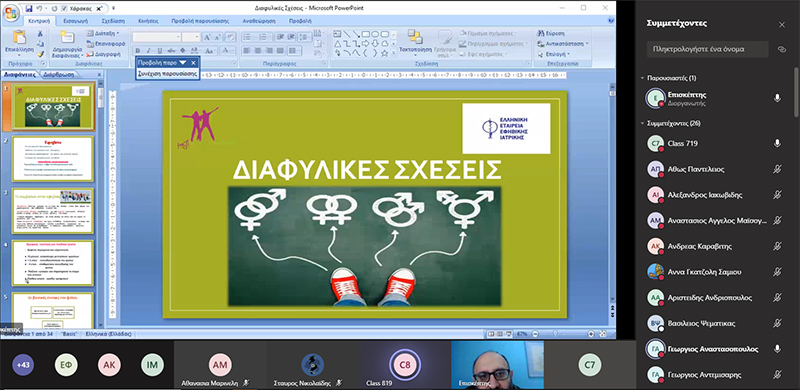800x390 pixels.
Task: Select the right arrow shape in the gallery
Action: coord(366,43)
